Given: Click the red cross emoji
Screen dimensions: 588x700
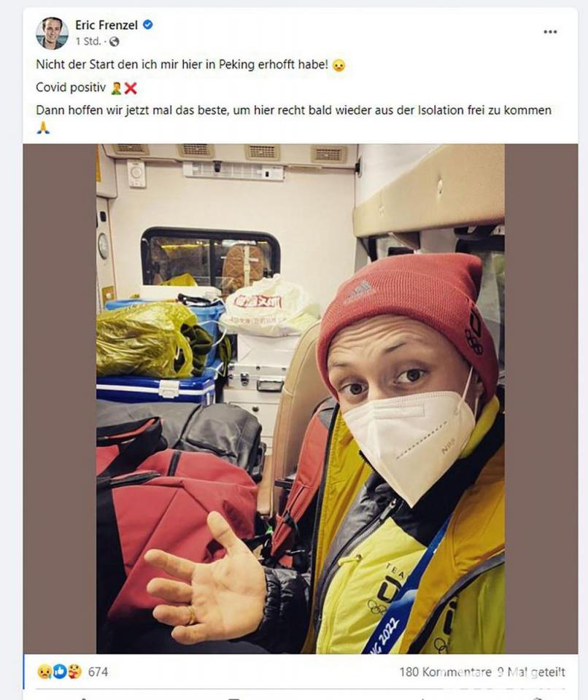Looking at the screenshot, I should (x=131, y=88).
